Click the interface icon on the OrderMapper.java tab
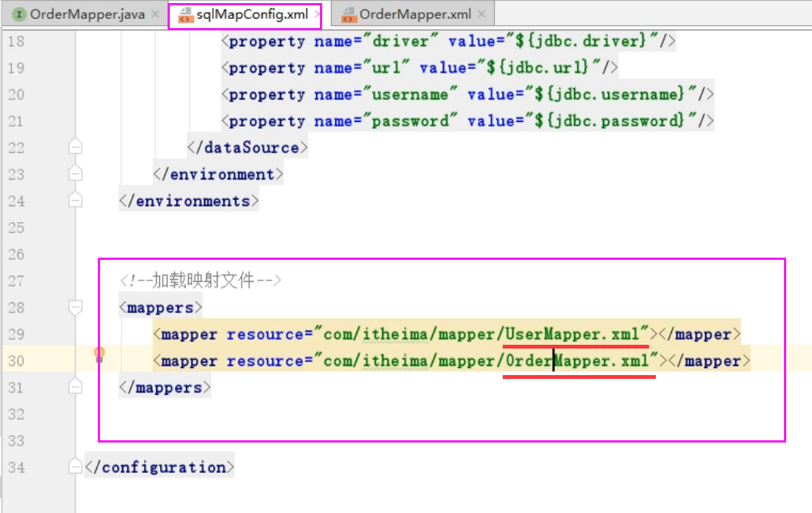 tap(19, 14)
